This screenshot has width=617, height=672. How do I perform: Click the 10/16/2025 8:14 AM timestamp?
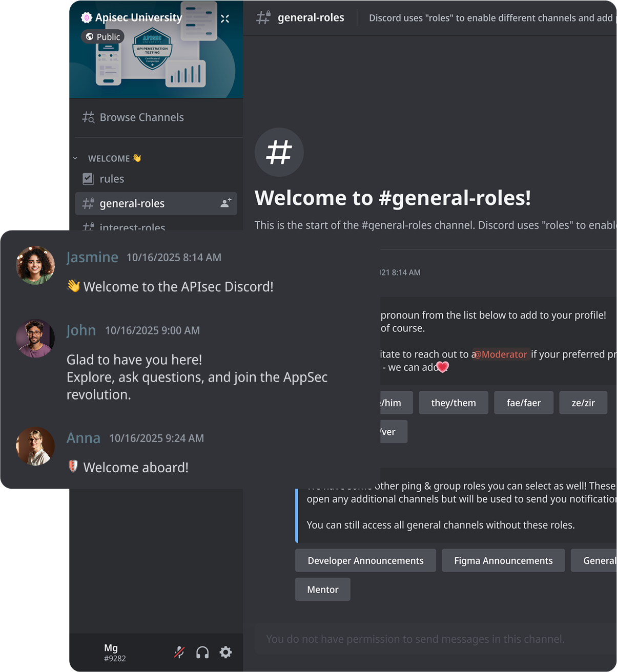174,258
